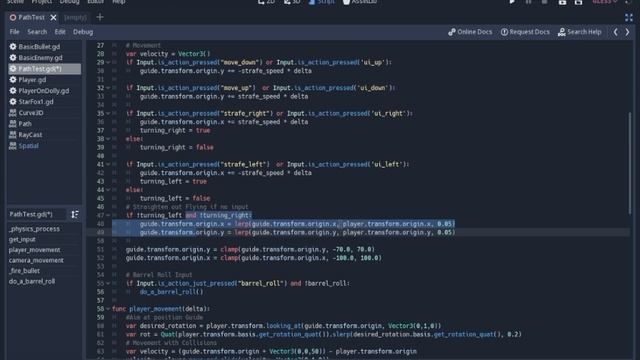Jump to do_a_barrel_roll method
Image resolution: width=640 pixels, height=360 pixels.
click(x=44, y=281)
